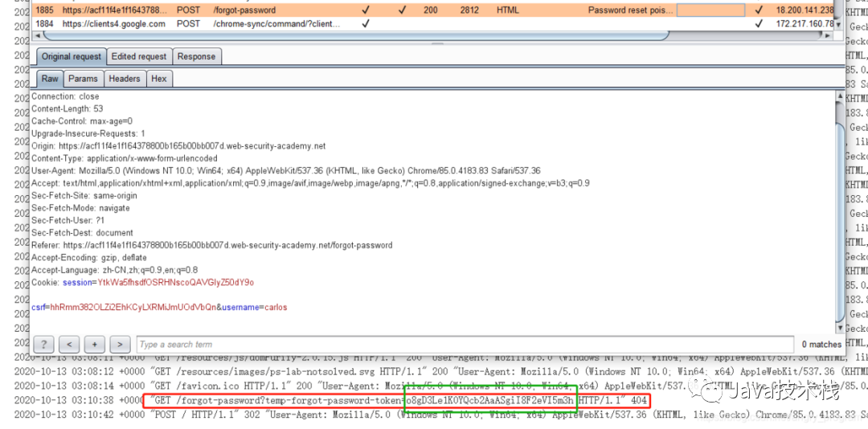This screenshot has width=868, height=429.
Task: Open the Response tab
Action: click(x=197, y=56)
